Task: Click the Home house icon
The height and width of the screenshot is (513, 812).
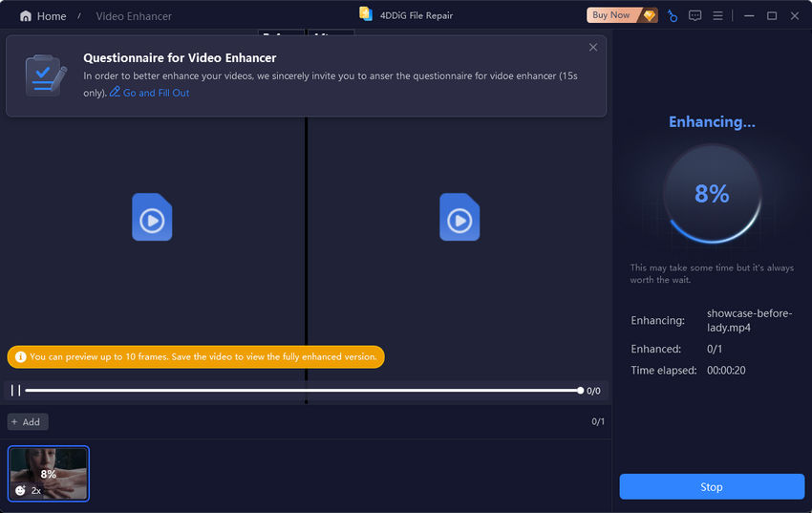Action: pyautogui.click(x=26, y=16)
